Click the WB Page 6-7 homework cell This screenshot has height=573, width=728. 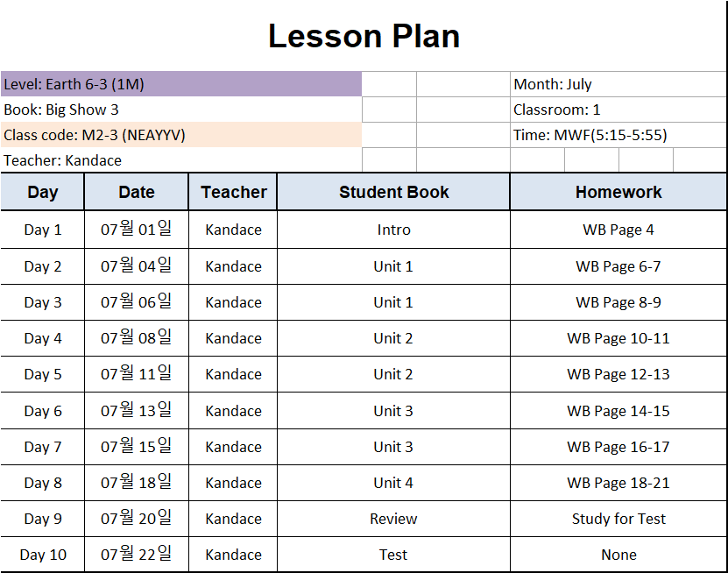[618, 266]
